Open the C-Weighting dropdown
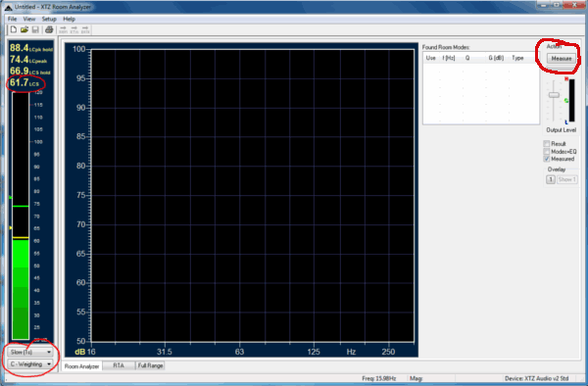 tap(30, 363)
